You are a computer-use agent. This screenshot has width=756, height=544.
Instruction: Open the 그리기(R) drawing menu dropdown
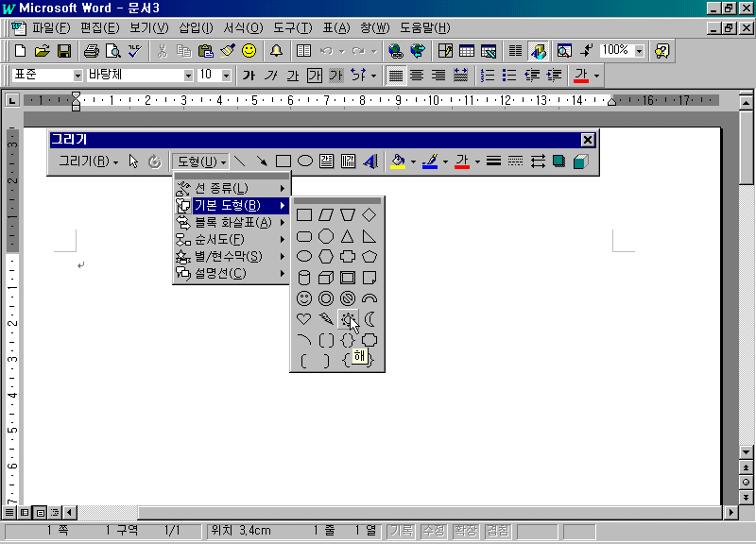(x=88, y=161)
